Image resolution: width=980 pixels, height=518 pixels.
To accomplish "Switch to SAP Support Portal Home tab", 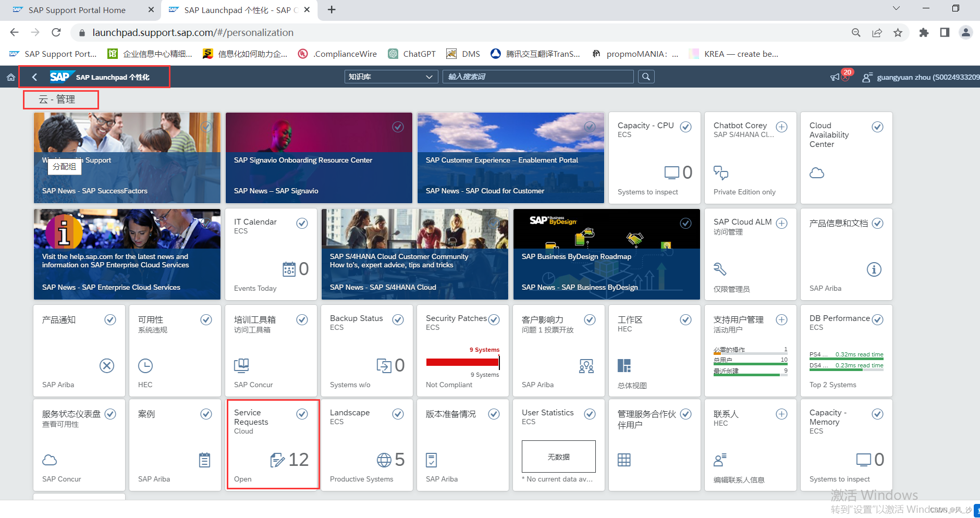I will click(x=77, y=10).
